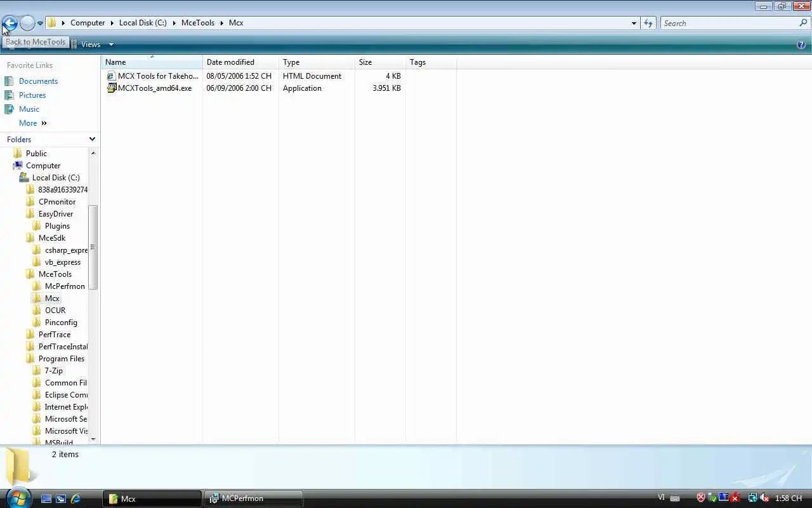Open address bar history dropdown

(x=634, y=23)
